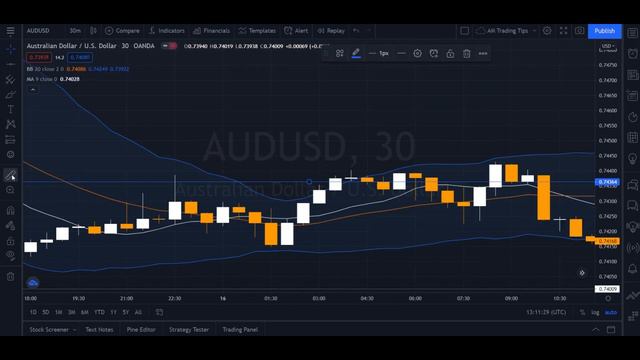The width and height of the screenshot is (640, 360).
Task: Open the select layout square icon
Action: (464, 31)
